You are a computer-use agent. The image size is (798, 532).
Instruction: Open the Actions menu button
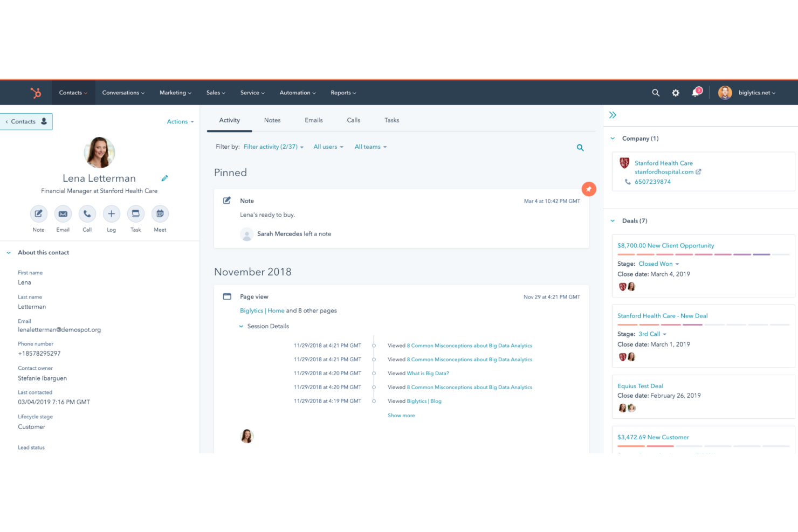(180, 121)
